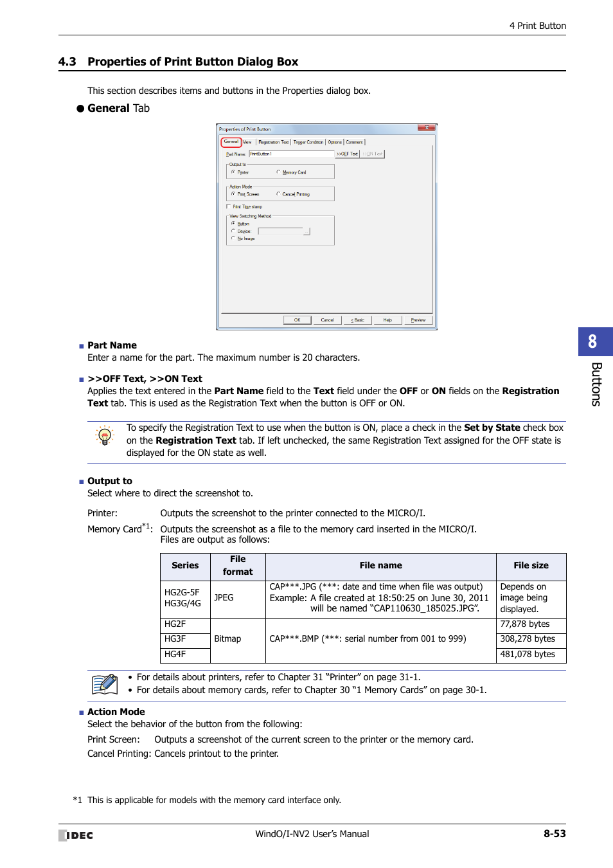
Task: Click page number '8-53'
Action: pyautogui.click(x=555, y=834)
